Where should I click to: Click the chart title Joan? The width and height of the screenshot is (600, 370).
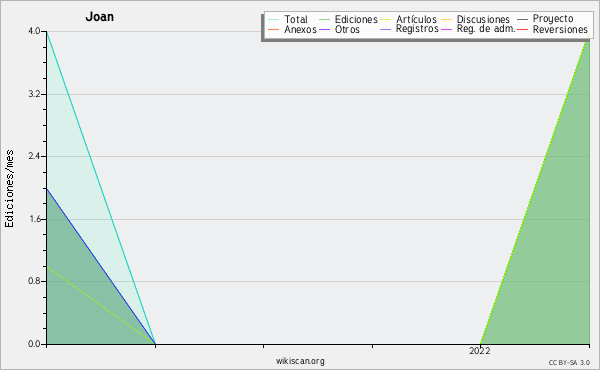99,16
